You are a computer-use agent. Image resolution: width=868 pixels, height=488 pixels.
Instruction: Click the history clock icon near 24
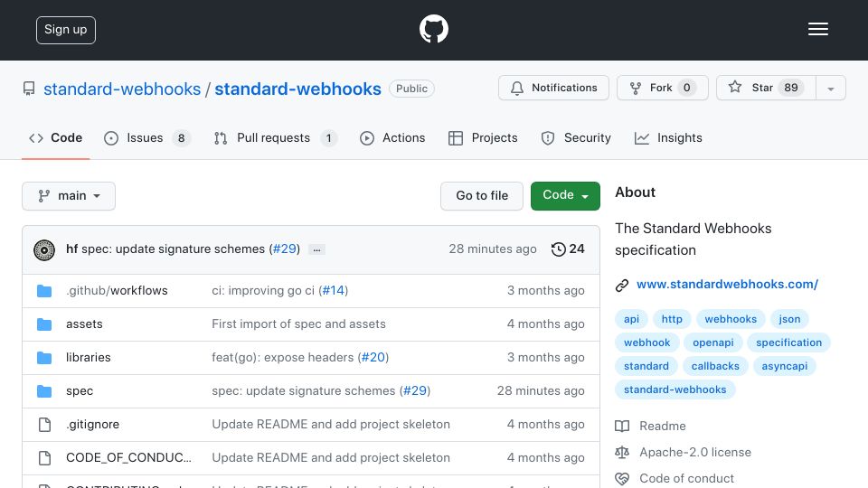(x=558, y=249)
